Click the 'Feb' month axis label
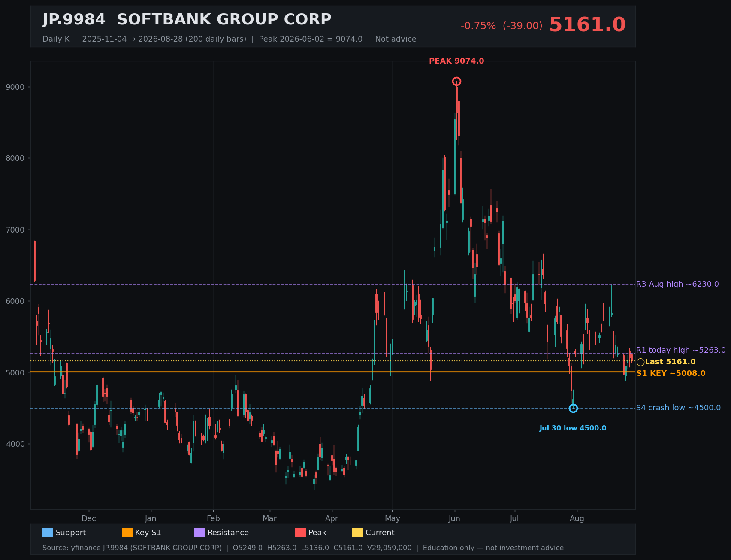This screenshot has height=560, width=731. 213,518
